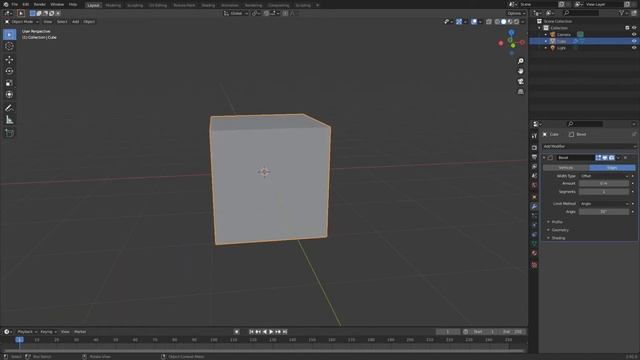Viewport: 640px width, 360px height.
Task: Click the Blender logo menu
Action: click(x=6, y=4)
